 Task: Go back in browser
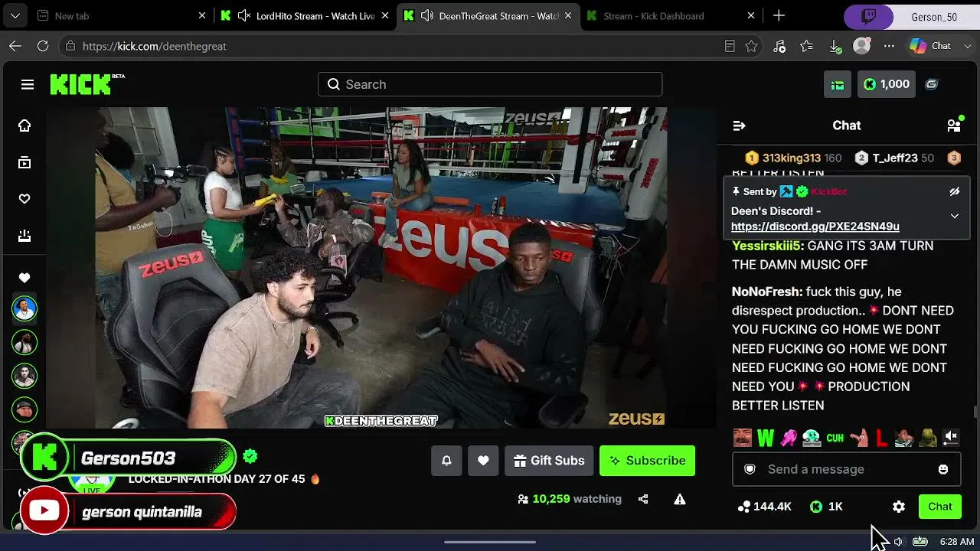15,46
